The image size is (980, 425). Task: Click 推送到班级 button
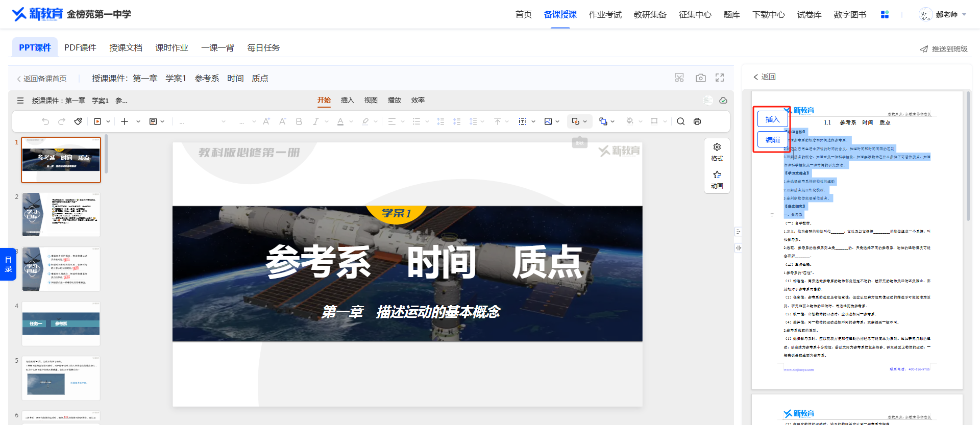tap(943, 49)
